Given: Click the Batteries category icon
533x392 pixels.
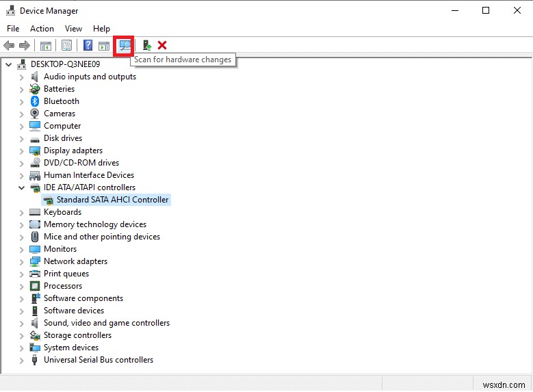Looking at the screenshot, I should (35, 89).
